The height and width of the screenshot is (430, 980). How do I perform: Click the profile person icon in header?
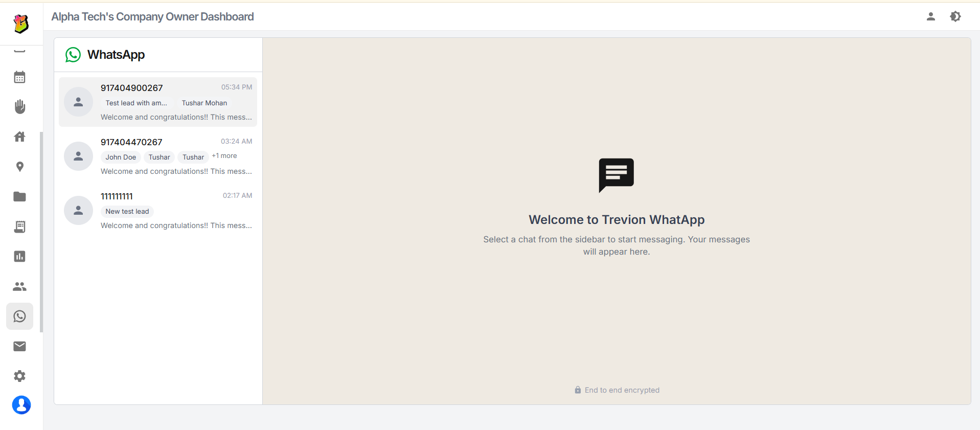click(930, 16)
